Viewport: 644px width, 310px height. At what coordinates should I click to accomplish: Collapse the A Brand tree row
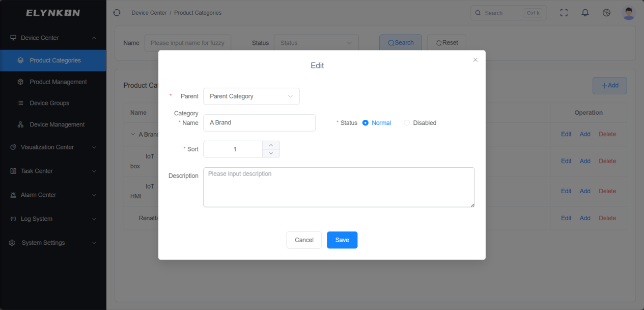click(x=133, y=135)
